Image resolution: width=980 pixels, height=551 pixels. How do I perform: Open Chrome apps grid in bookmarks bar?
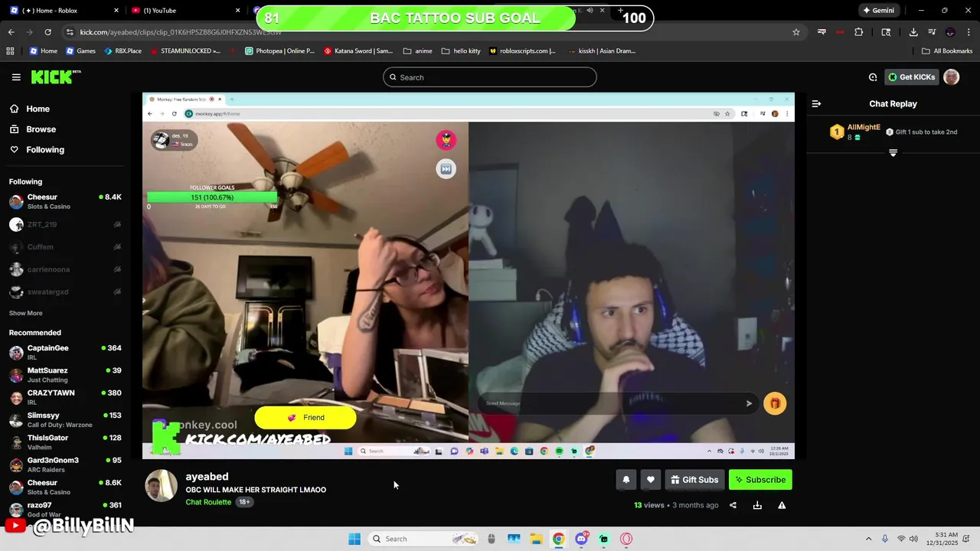[10, 51]
